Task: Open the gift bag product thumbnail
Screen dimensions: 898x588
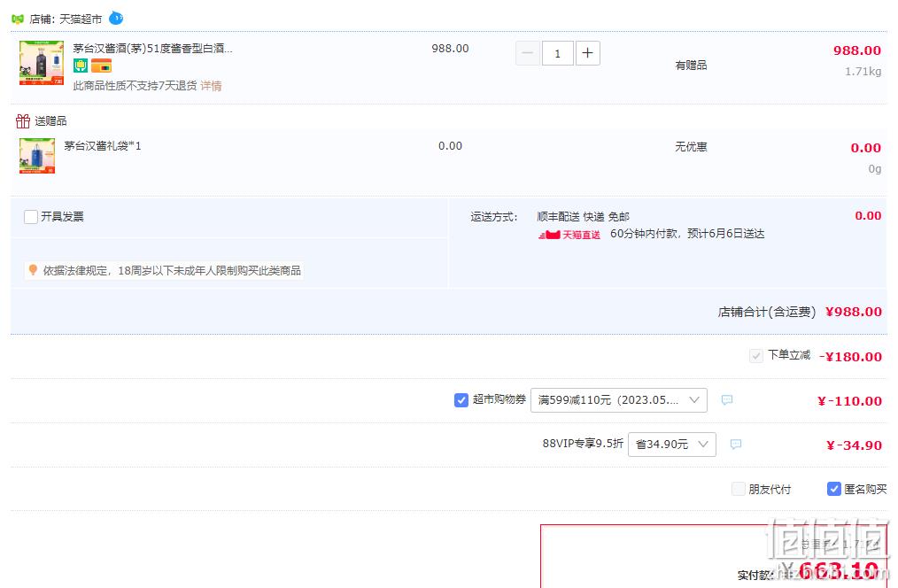Action: (x=36, y=156)
